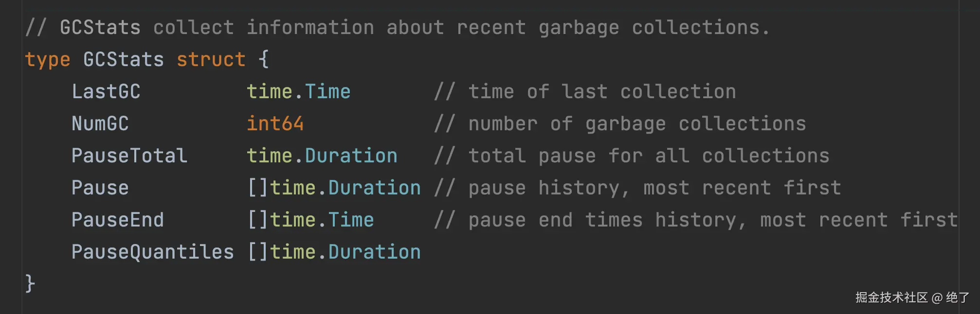980x314 pixels.
Task: Click the "type" keyword before GCStats
Action: (x=47, y=60)
